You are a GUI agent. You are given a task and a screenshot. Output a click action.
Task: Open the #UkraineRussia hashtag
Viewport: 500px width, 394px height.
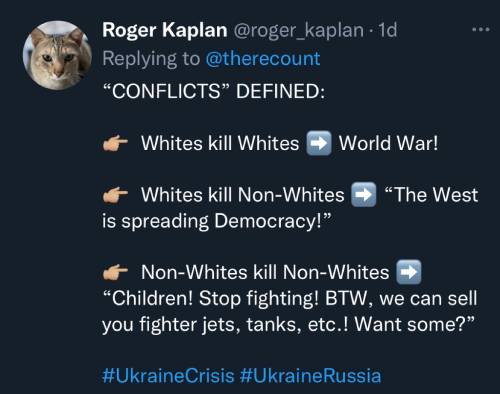pos(310,376)
